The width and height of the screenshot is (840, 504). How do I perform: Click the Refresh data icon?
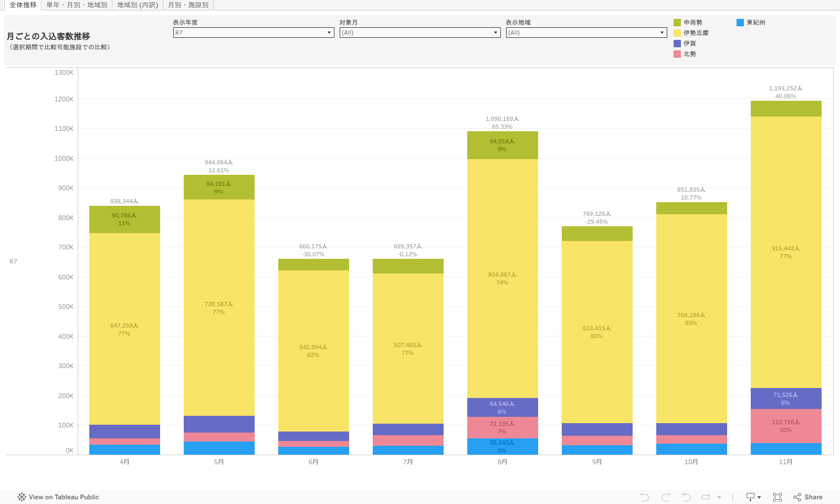coord(706,497)
